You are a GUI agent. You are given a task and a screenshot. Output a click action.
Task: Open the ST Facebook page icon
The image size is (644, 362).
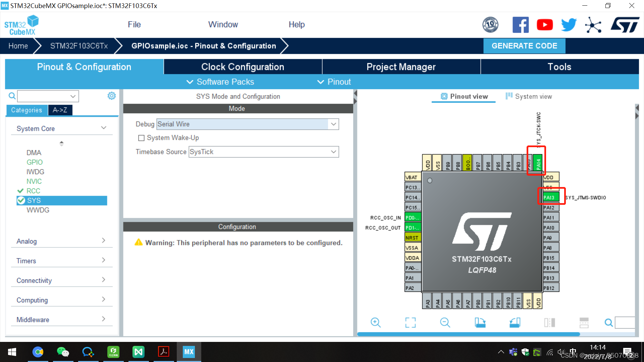[520, 25]
